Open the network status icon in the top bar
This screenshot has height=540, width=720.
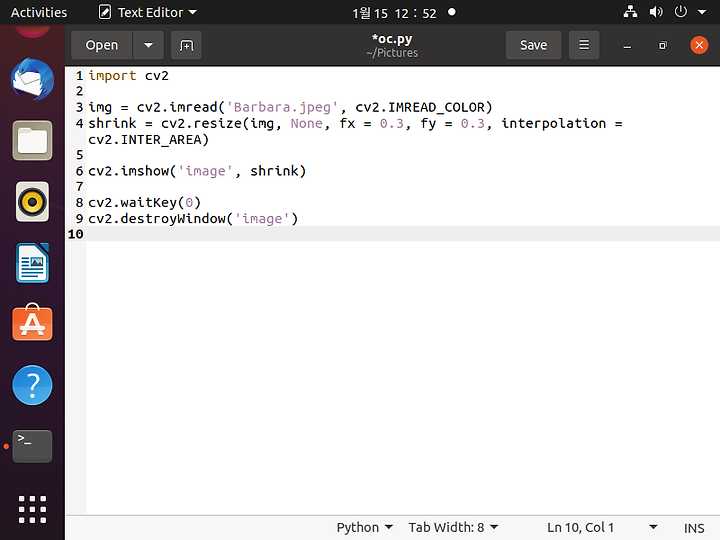click(630, 12)
